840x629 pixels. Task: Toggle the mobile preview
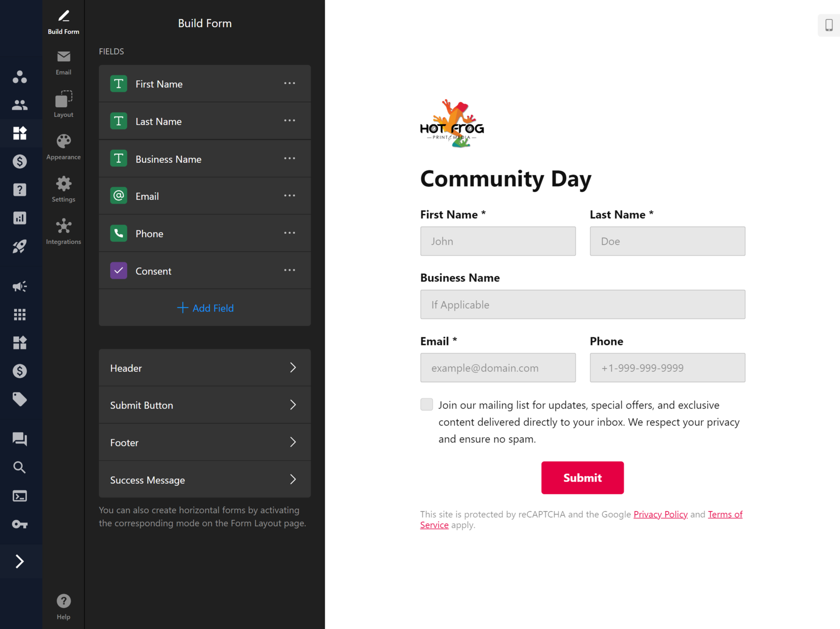tap(828, 24)
